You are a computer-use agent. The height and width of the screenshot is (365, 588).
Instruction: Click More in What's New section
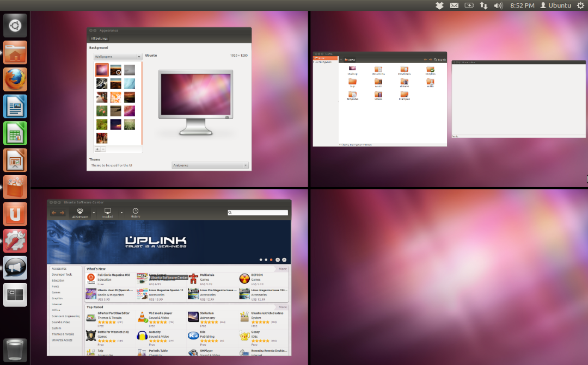click(283, 269)
